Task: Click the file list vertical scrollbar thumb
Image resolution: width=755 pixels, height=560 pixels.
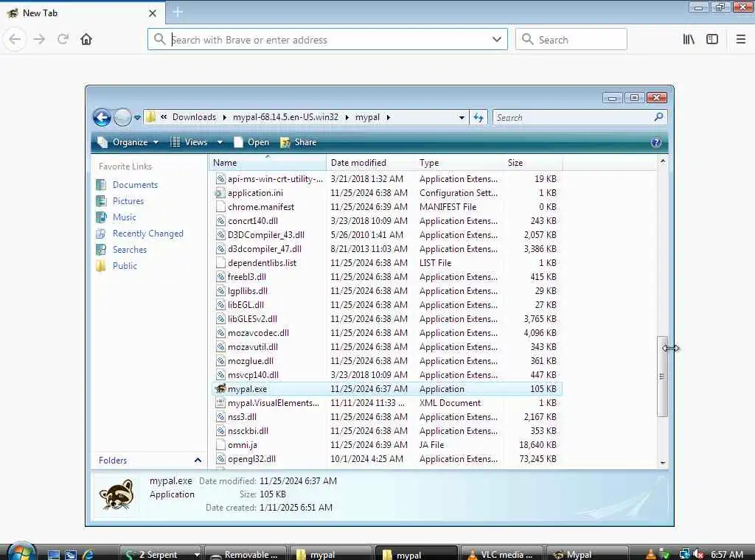Action: [x=663, y=377]
